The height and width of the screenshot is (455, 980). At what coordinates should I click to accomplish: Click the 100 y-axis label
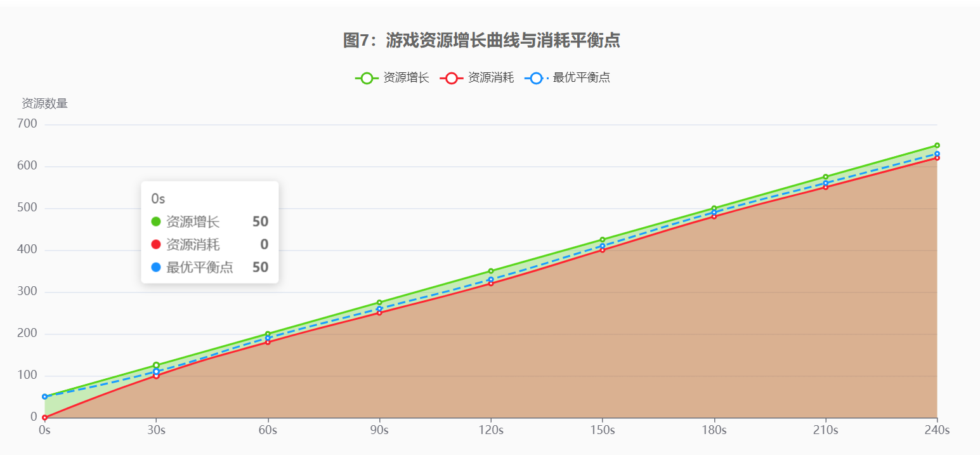point(27,375)
